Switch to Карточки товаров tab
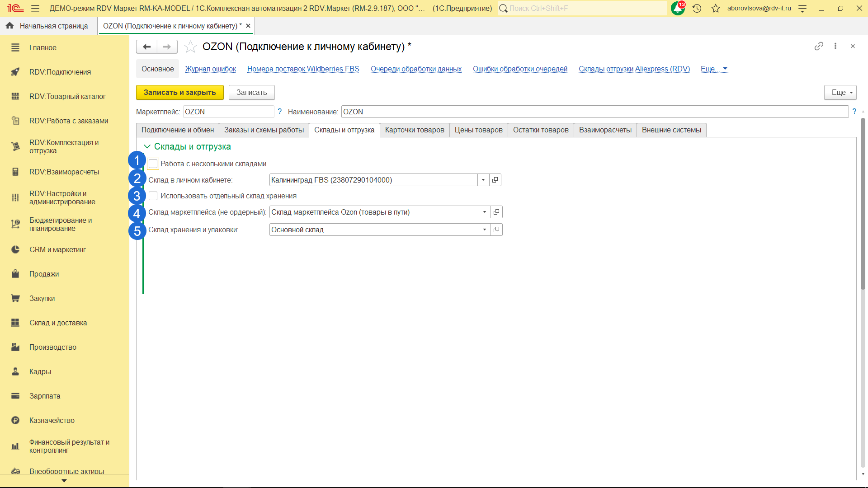868x488 pixels. pyautogui.click(x=414, y=130)
